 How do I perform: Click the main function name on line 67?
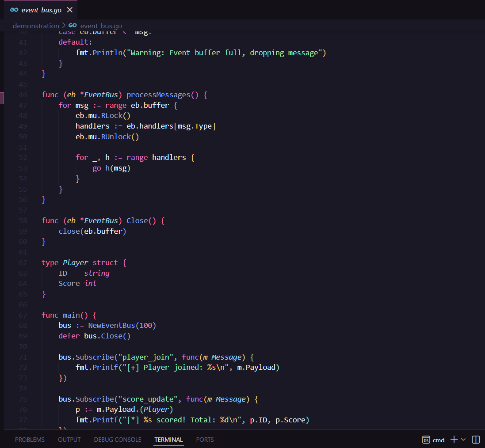tap(71, 315)
